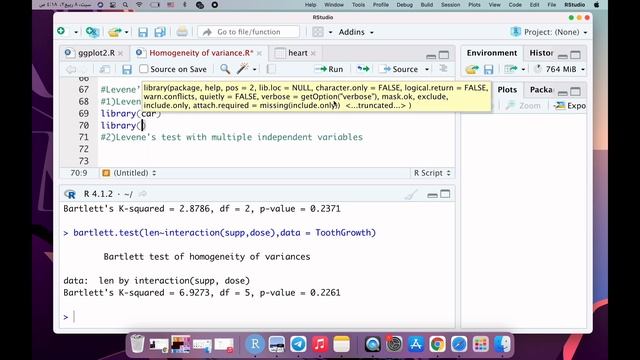Image resolution: width=640 pixels, height=360 pixels.
Task: Open the Import Dataset dropdown
Action: pos(514,69)
